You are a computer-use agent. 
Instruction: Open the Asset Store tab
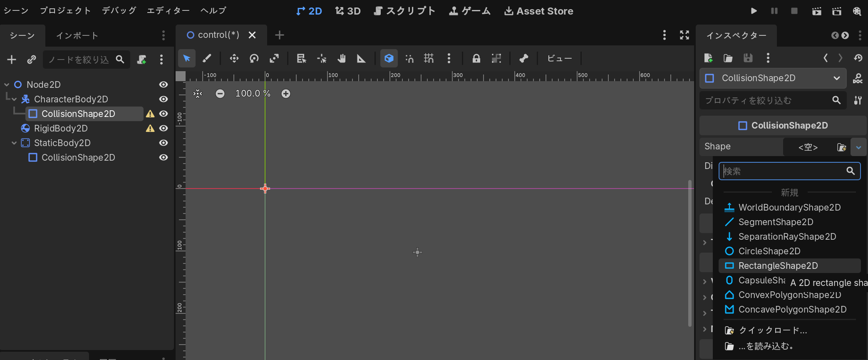pyautogui.click(x=539, y=11)
